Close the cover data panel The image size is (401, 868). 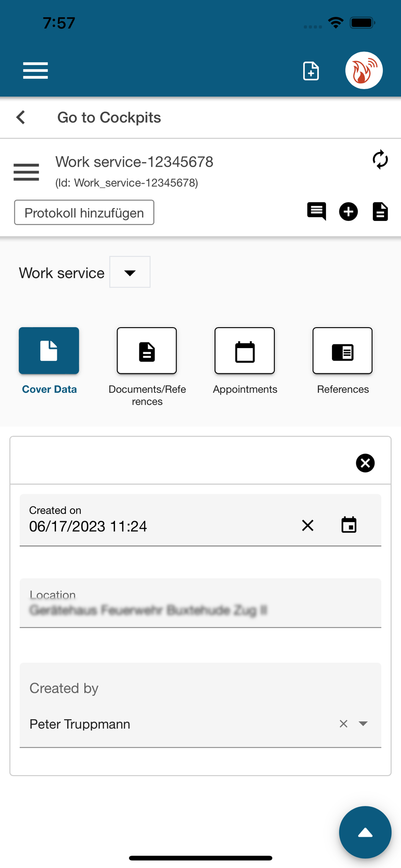pyautogui.click(x=365, y=463)
